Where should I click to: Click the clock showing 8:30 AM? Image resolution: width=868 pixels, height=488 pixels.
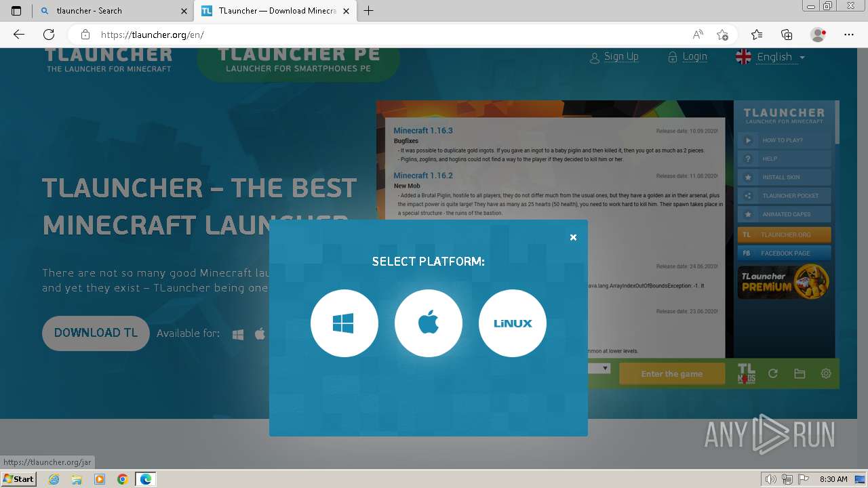(x=833, y=479)
